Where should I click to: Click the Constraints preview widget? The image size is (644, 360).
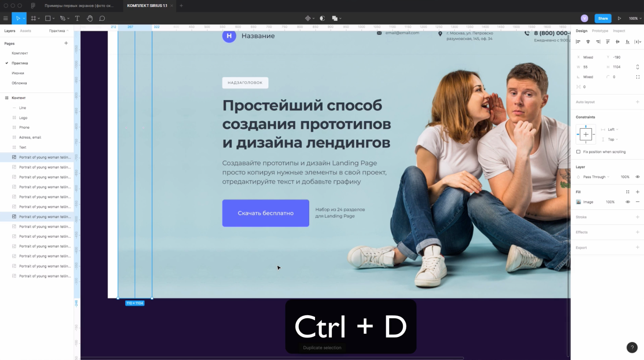(x=586, y=134)
